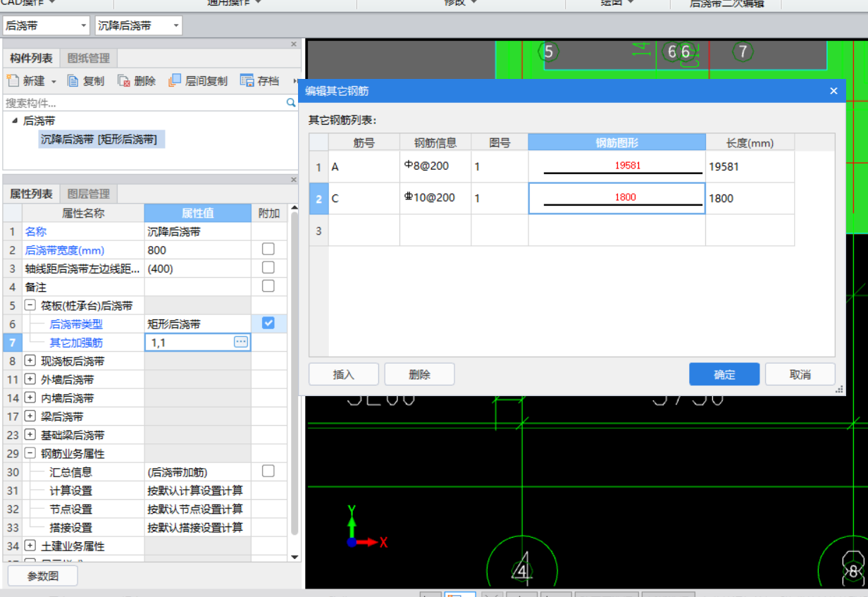This screenshot has height=597, width=868.
Task: Show more toolbar items in component list
Action: click(x=295, y=81)
